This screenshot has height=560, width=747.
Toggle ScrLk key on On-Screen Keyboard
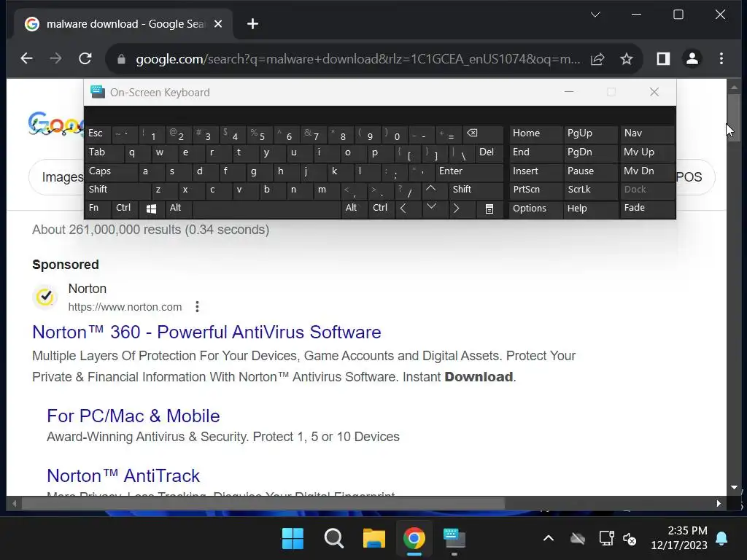[x=591, y=190]
